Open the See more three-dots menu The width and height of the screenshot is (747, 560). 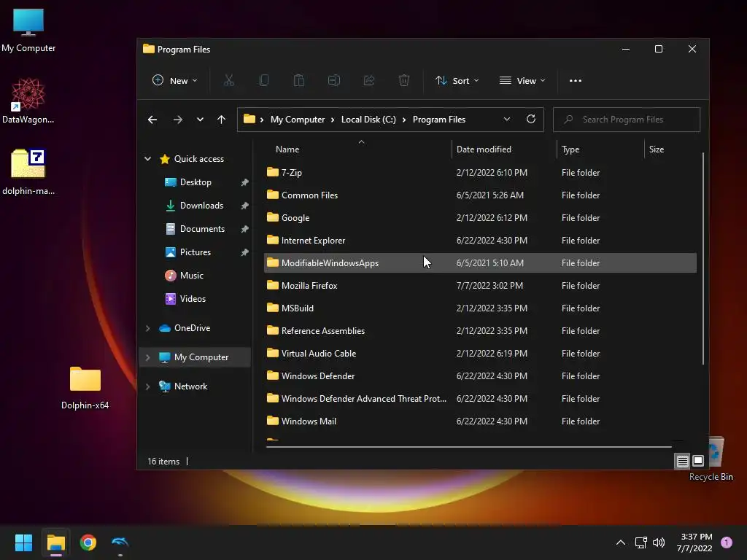click(x=576, y=80)
